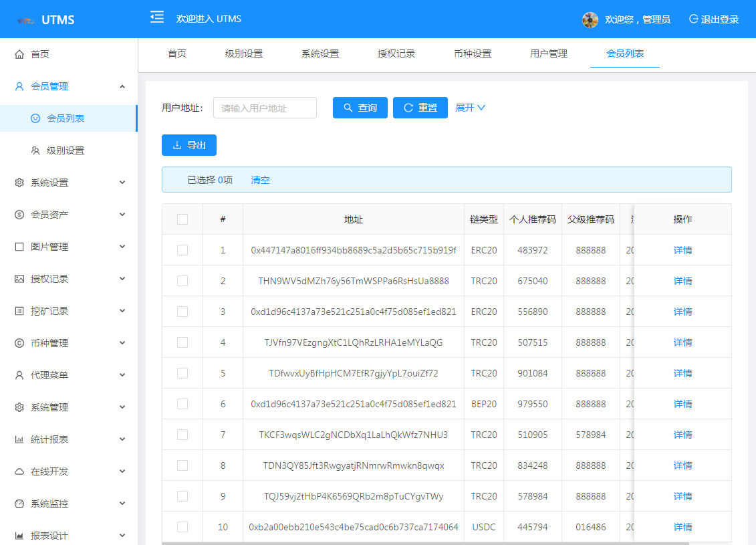Toggle the select-all checkbox in table header
This screenshot has height=545, width=756.
[182, 219]
